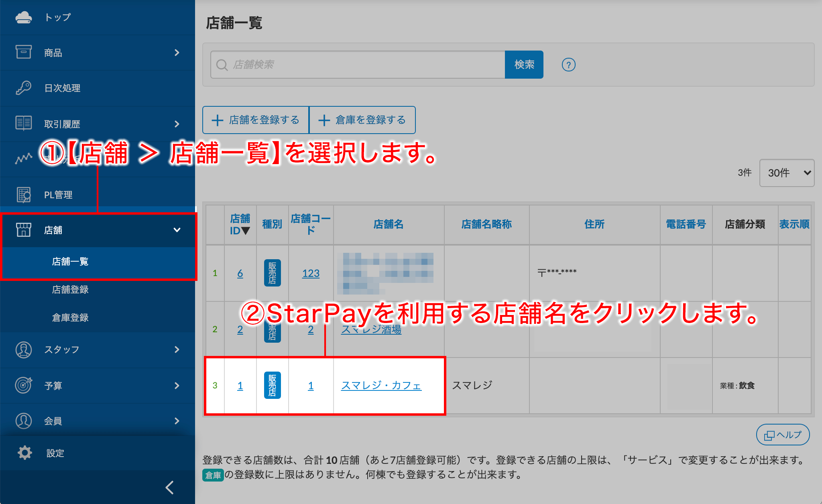The height and width of the screenshot is (504, 822).
Task: Click the 商品 box icon
Action: pyautogui.click(x=24, y=52)
